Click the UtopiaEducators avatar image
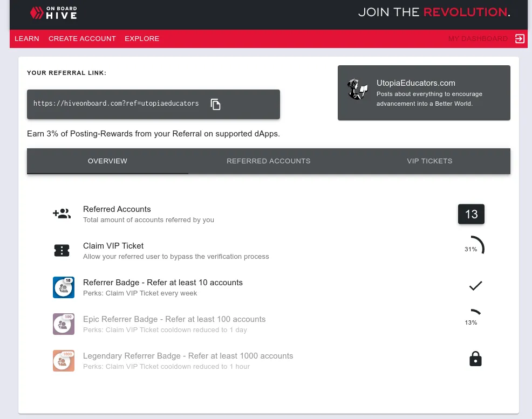The height and width of the screenshot is (419, 532). click(x=357, y=89)
